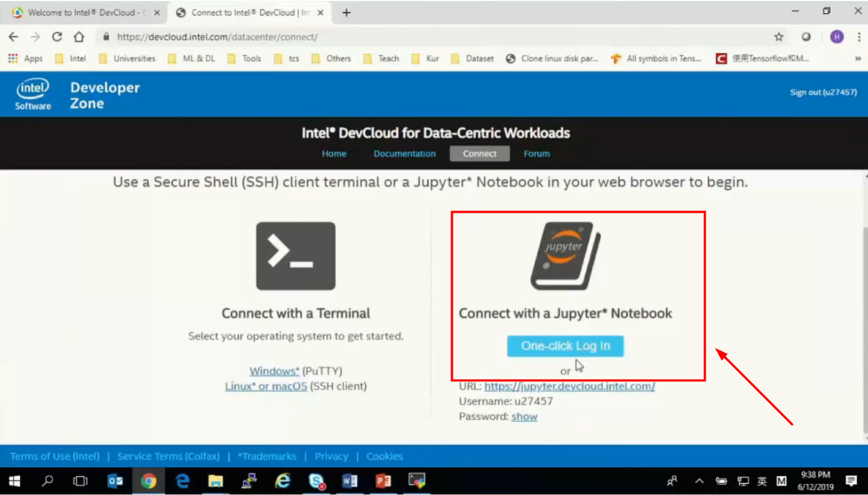Open Skype from the taskbar
This screenshot has width=868, height=495.
316,481
